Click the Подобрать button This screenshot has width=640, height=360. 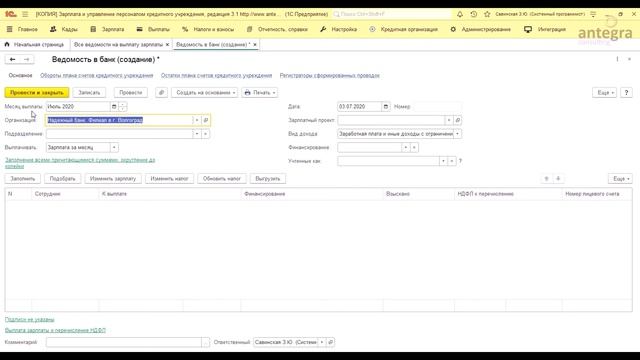pyautogui.click(x=62, y=179)
